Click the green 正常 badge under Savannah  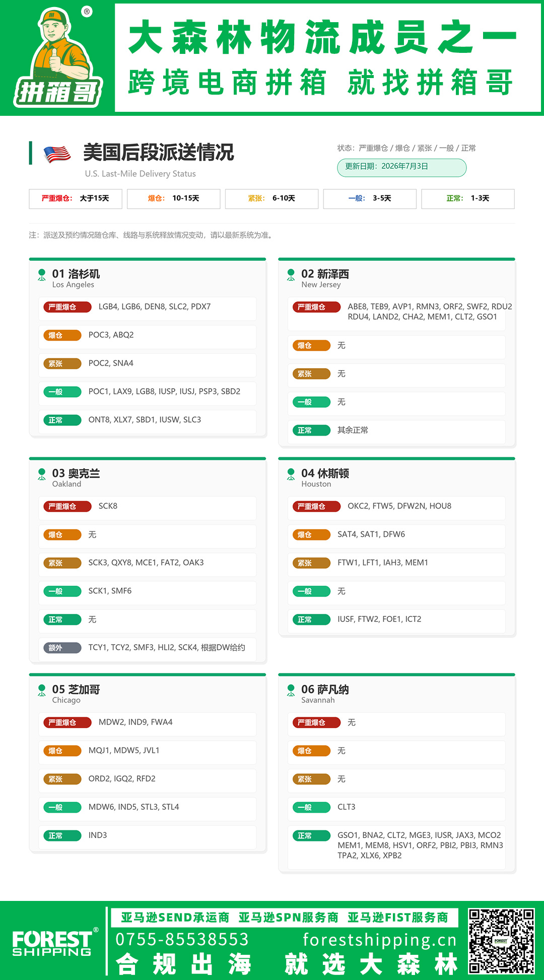pyautogui.click(x=311, y=835)
